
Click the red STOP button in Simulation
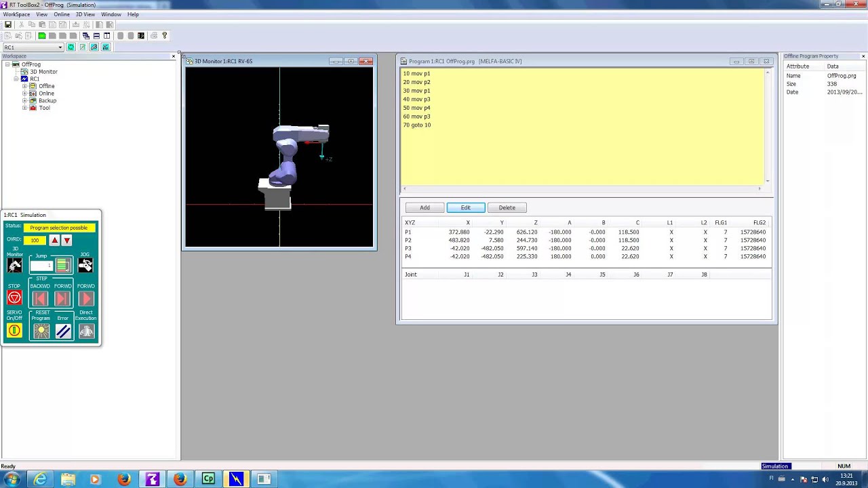14,298
